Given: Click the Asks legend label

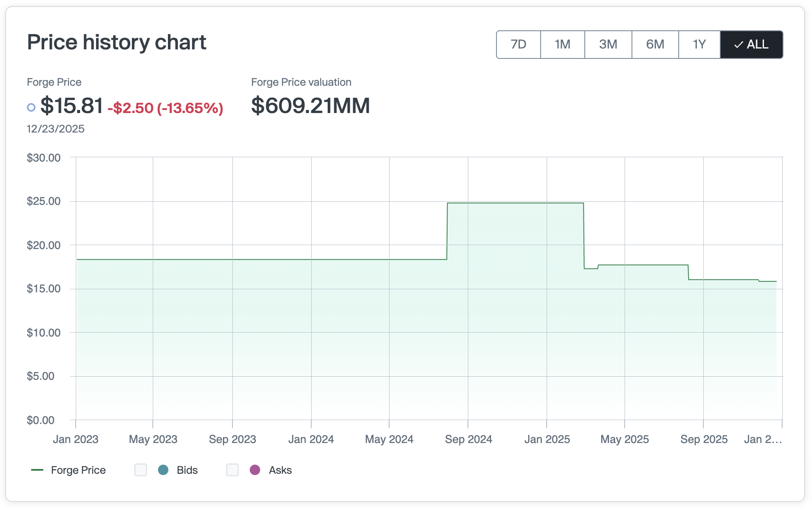Looking at the screenshot, I should (x=280, y=470).
